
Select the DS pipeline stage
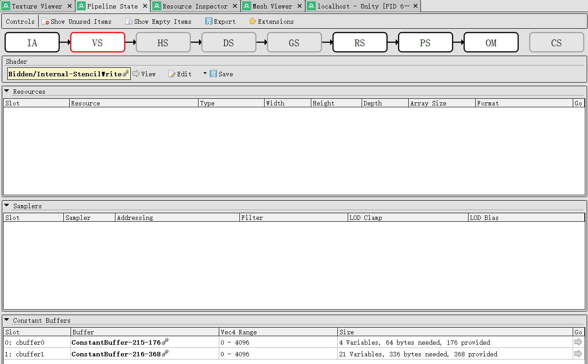coord(229,43)
